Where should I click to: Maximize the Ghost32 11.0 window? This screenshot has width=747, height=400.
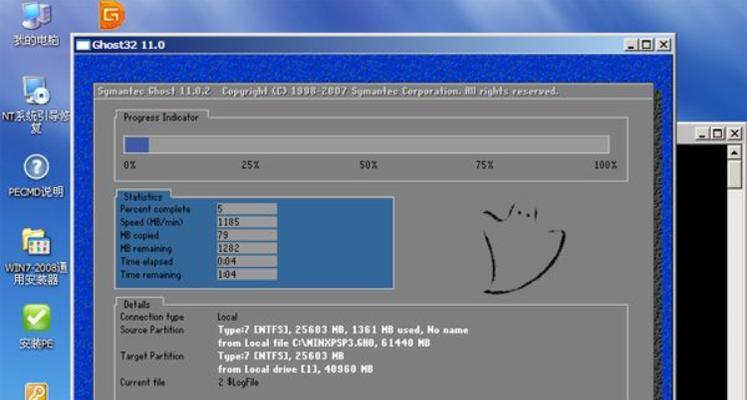tap(646, 45)
